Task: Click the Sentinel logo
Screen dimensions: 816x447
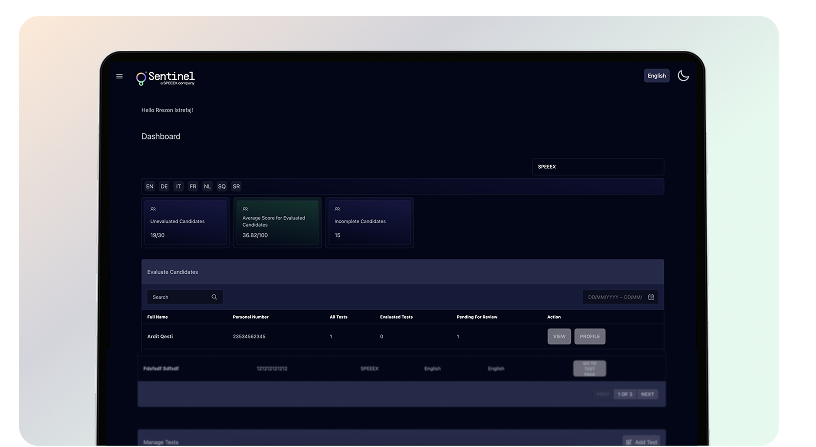Action: point(165,78)
